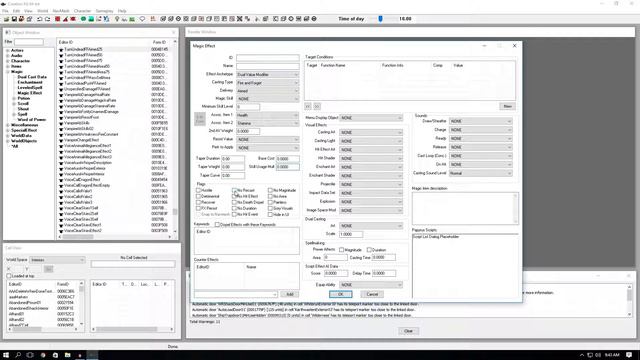Click the Undo arrow toolbar icon
The width and height of the screenshot is (640, 360).
click(40, 19)
